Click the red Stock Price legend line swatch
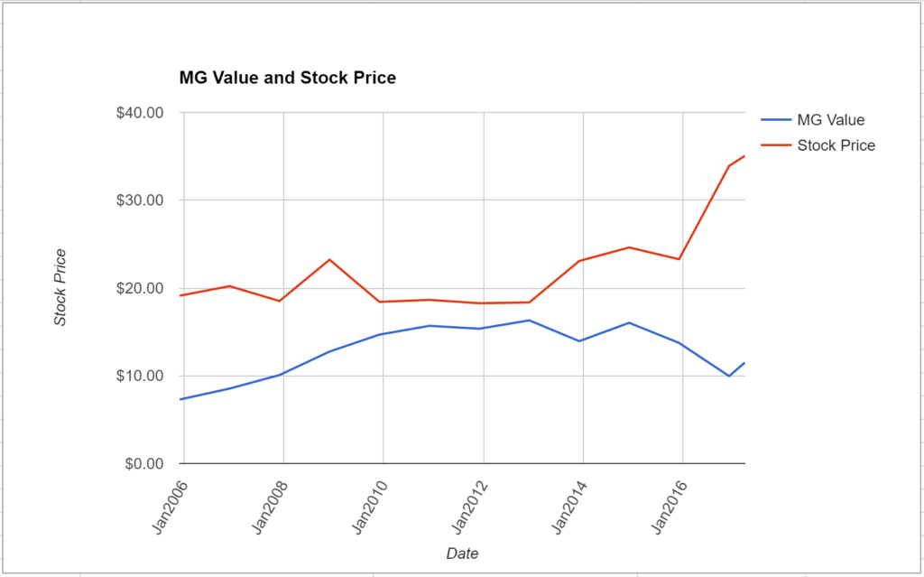This screenshot has width=924, height=577. (775, 145)
